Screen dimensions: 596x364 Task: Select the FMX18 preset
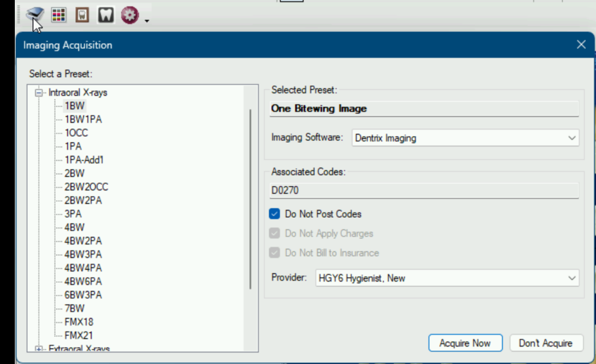79,322
